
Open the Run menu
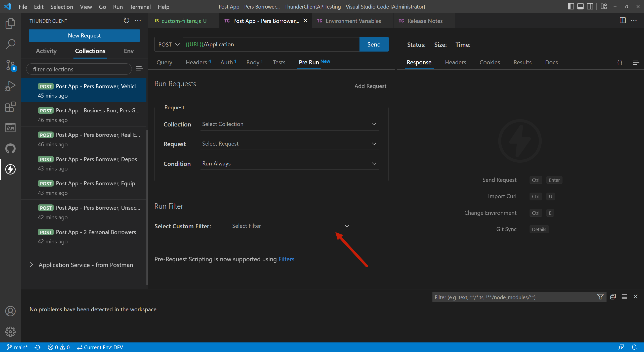click(x=118, y=7)
